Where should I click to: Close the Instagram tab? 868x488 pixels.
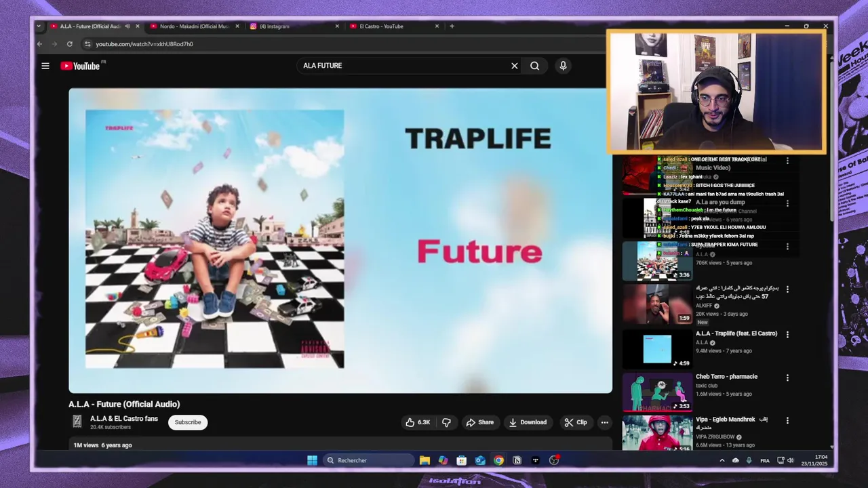(337, 26)
